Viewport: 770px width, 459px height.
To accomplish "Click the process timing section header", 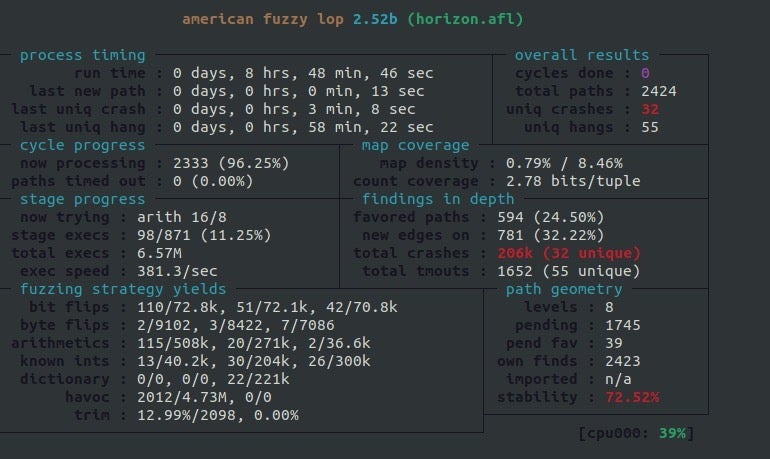I will point(82,56).
